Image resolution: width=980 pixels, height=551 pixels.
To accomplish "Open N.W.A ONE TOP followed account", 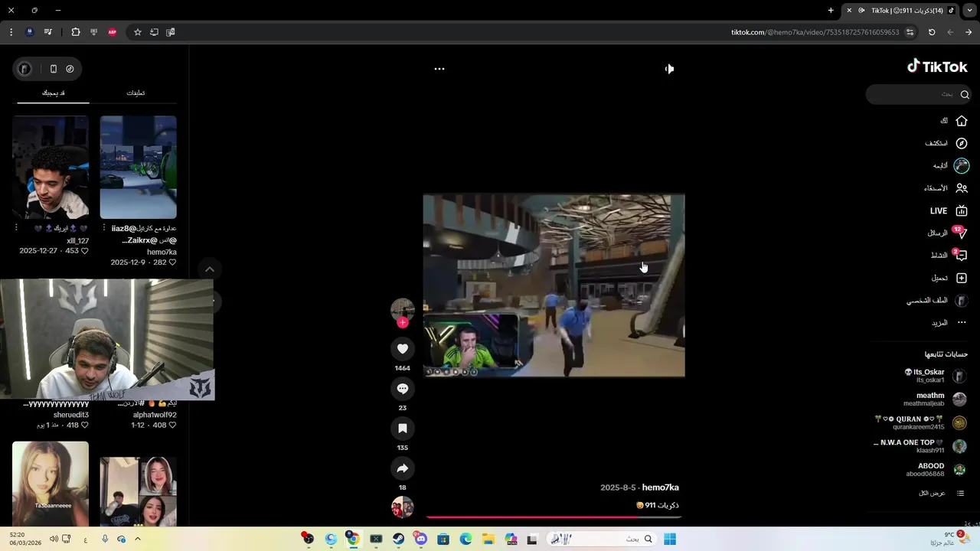I will coord(920,446).
